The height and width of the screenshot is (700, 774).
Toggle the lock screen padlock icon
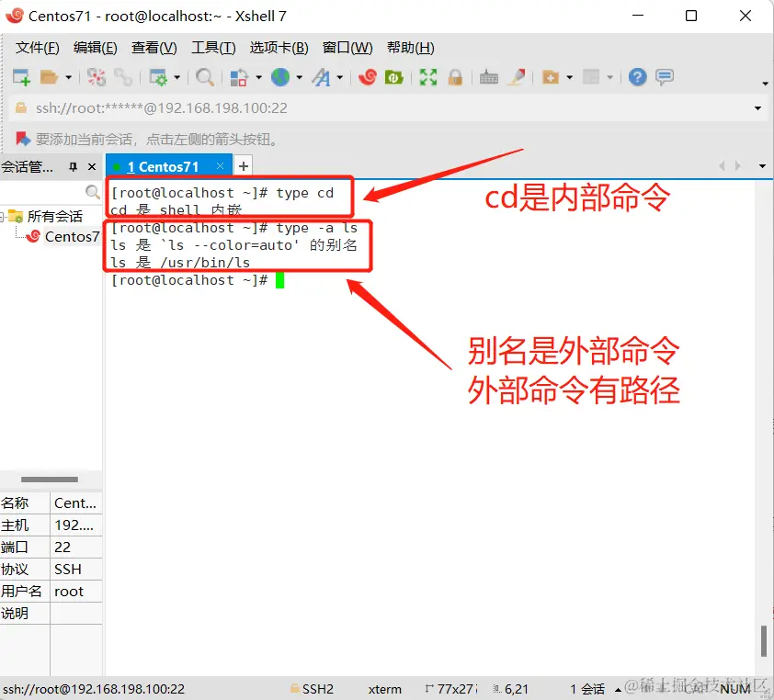pyautogui.click(x=455, y=77)
